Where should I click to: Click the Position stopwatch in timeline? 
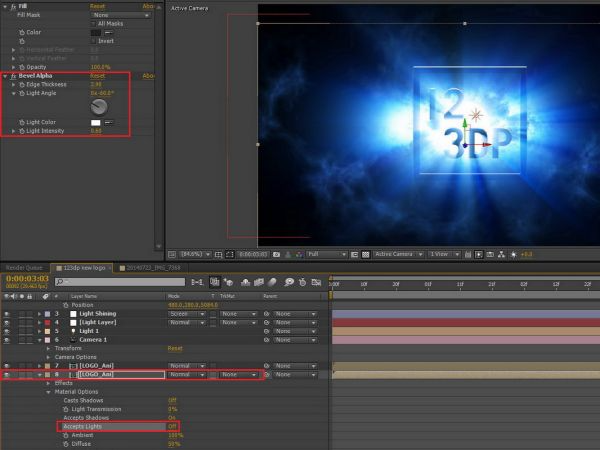(x=65, y=305)
